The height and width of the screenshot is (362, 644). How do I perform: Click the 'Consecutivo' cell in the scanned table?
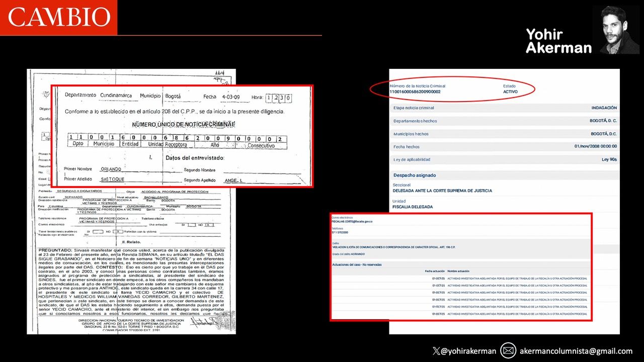click(x=261, y=145)
